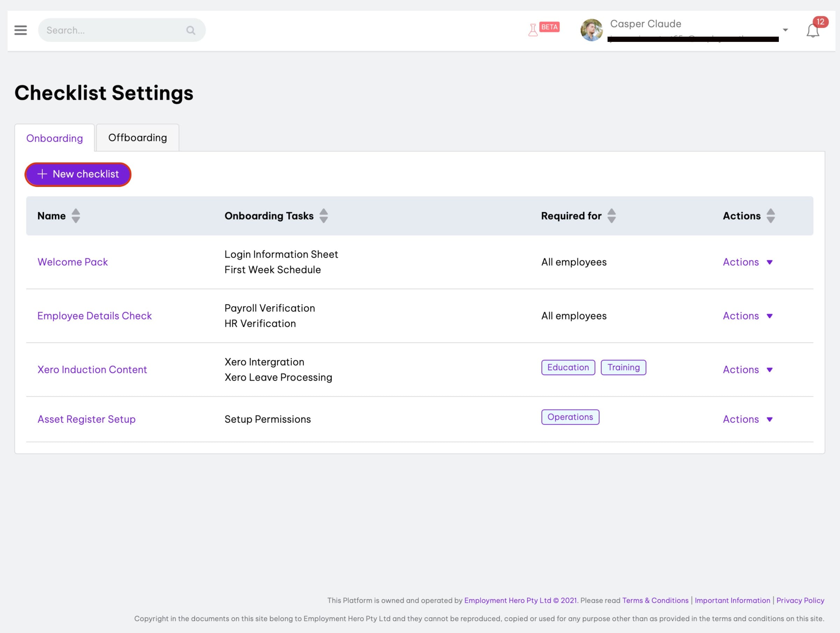Select the Onboarding tab
The width and height of the screenshot is (840, 633).
(55, 138)
